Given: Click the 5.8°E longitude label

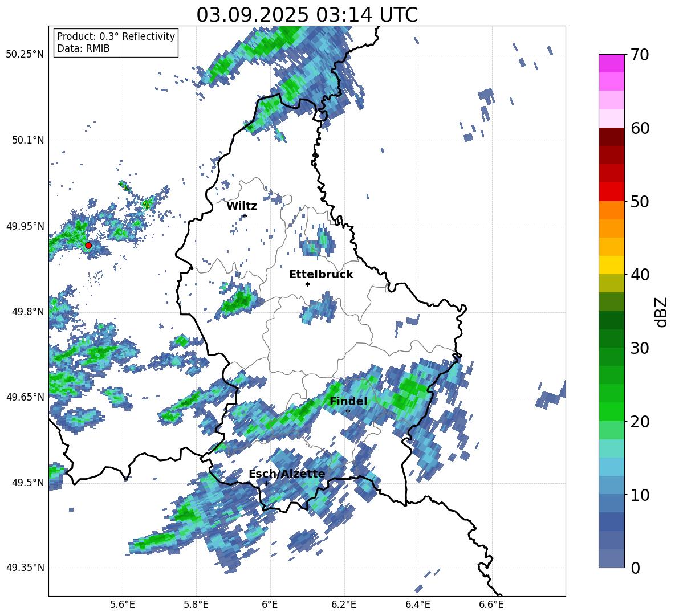Looking at the screenshot, I should pos(196,605).
